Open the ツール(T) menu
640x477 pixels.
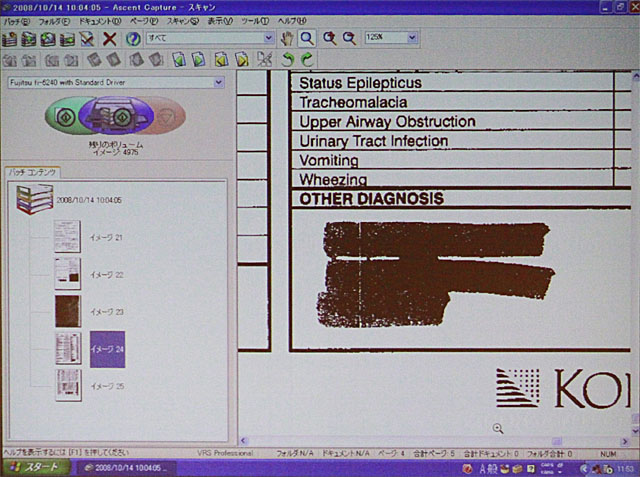[255, 21]
